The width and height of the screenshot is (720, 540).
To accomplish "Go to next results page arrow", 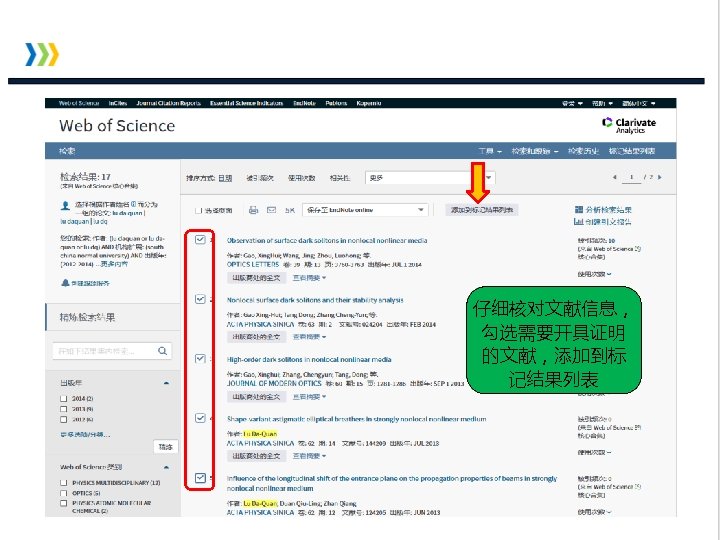I will (660, 177).
